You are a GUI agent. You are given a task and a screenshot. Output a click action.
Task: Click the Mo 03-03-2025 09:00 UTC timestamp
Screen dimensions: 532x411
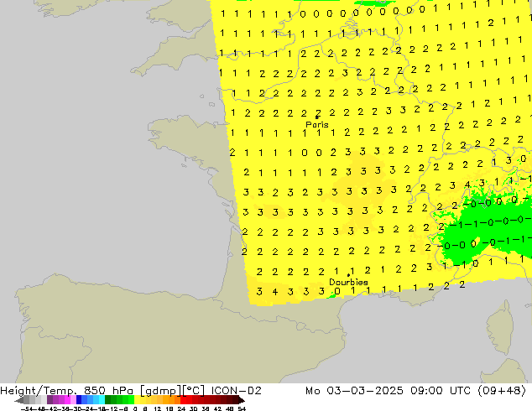tap(388, 391)
